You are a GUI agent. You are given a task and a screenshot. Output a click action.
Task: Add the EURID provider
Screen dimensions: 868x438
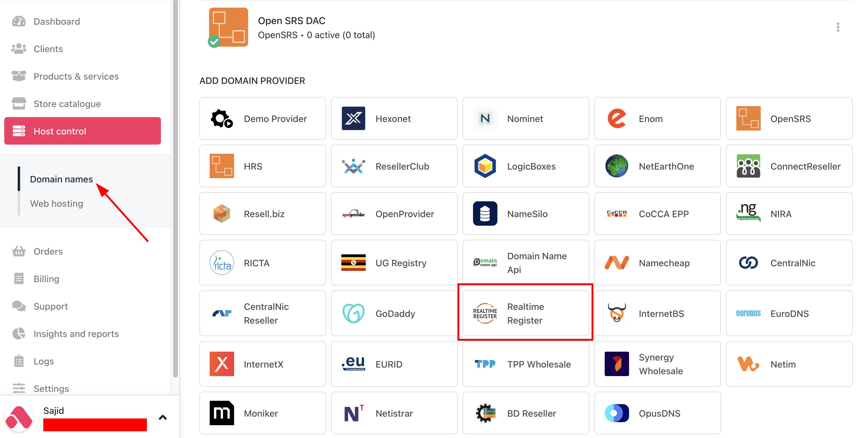394,364
